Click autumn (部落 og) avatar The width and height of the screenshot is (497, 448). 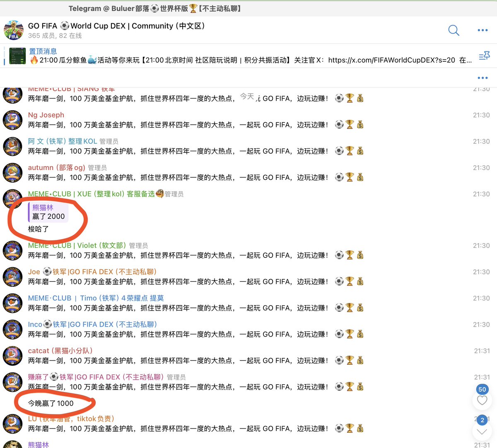coord(12,173)
